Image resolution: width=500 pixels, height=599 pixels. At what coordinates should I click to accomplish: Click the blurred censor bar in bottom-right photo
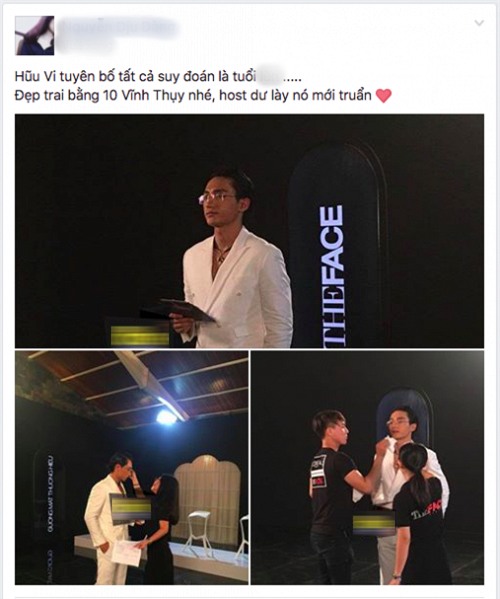click(374, 523)
